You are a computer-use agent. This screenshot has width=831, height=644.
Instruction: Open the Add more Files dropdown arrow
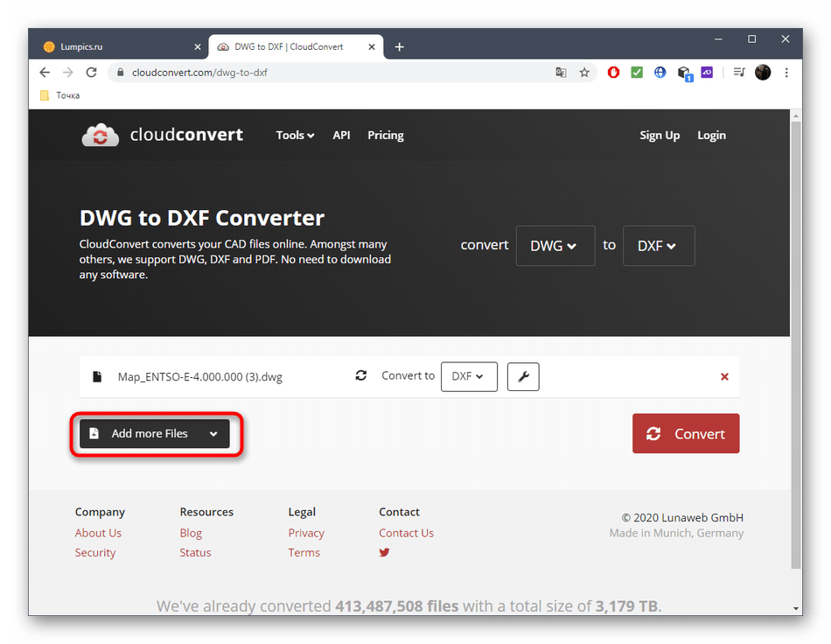[x=213, y=434]
